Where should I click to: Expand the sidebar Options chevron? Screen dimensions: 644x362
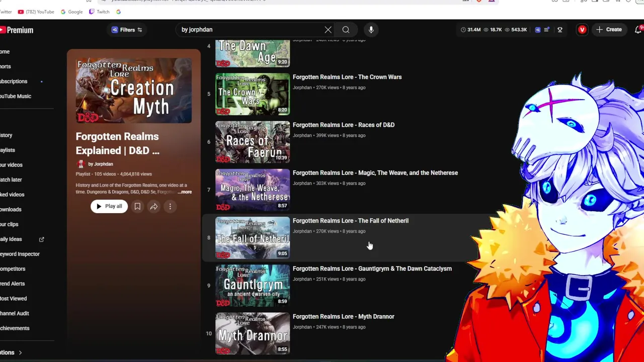20,352
